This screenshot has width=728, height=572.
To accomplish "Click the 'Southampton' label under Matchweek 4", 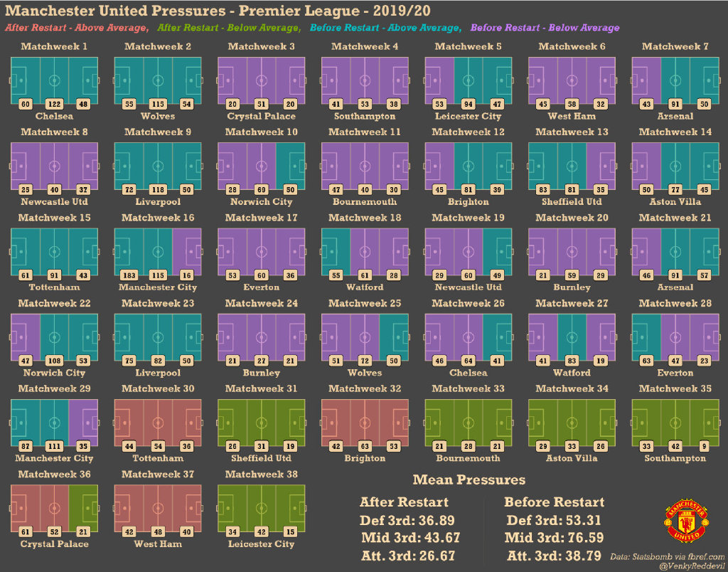I will point(365,116).
